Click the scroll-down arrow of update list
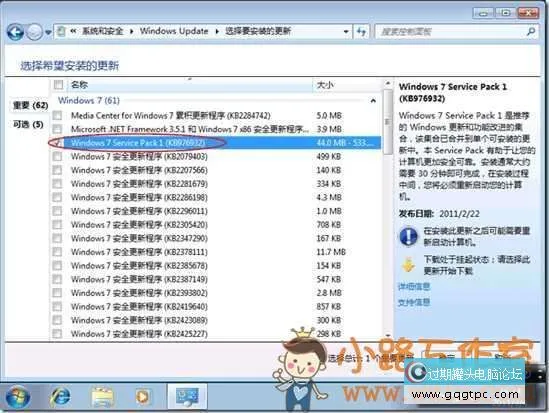The height and width of the screenshot is (413, 549). click(x=388, y=335)
